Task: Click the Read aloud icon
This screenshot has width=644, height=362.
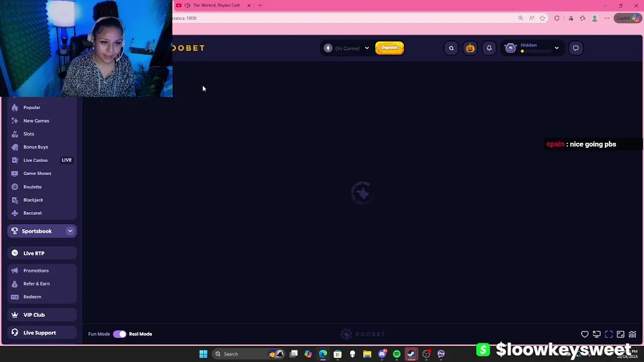Action: pyautogui.click(x=532, y=18)
